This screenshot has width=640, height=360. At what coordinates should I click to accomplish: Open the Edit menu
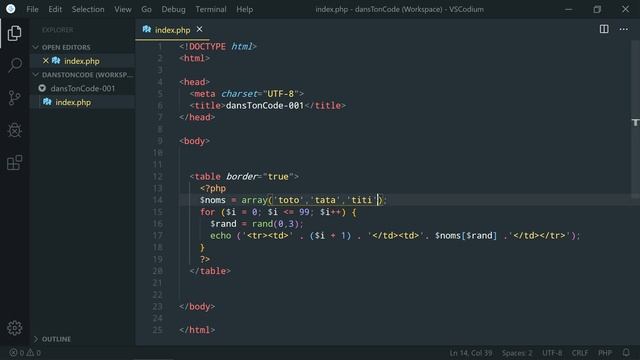pos(55,9)
